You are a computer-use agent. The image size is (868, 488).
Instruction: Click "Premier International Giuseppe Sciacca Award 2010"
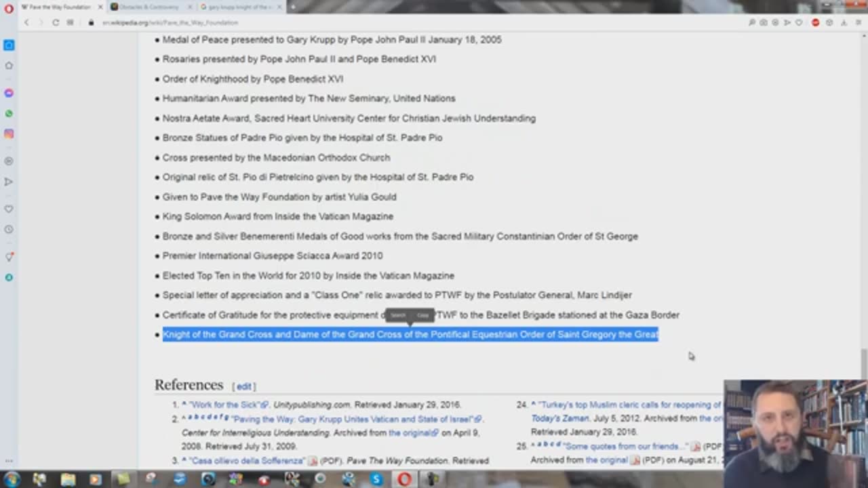[x=273, y=256]
